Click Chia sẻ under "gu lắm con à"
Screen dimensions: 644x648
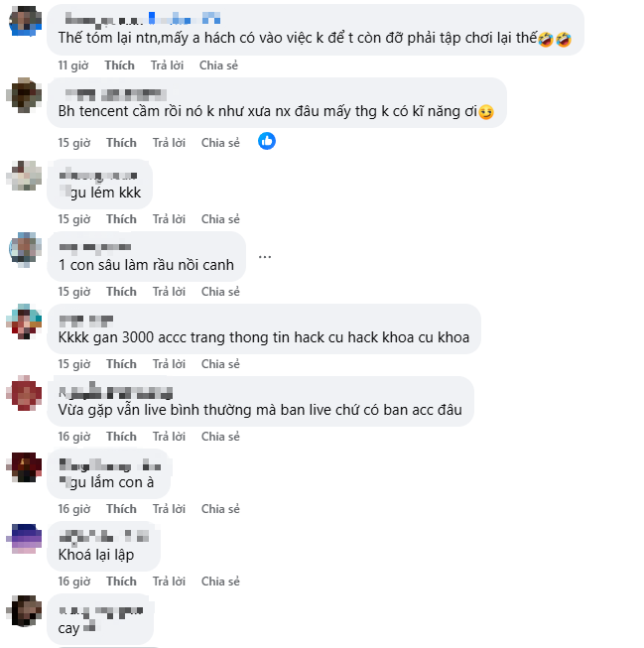pyautogui.click(x=220, y=509)
